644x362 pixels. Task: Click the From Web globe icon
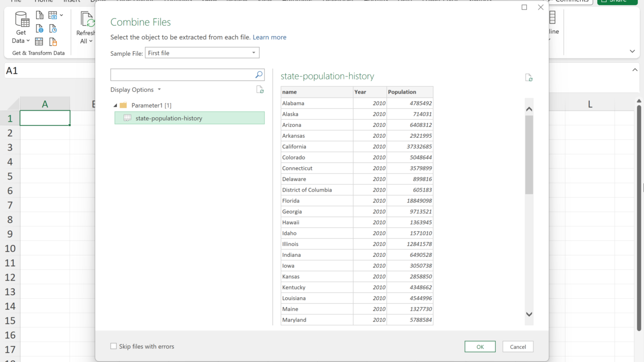39,29
